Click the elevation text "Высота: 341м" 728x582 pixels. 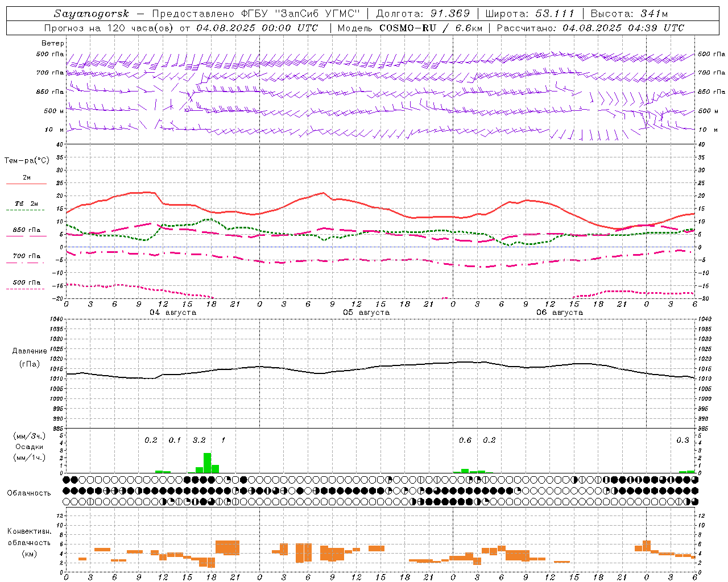coord(629,14)
